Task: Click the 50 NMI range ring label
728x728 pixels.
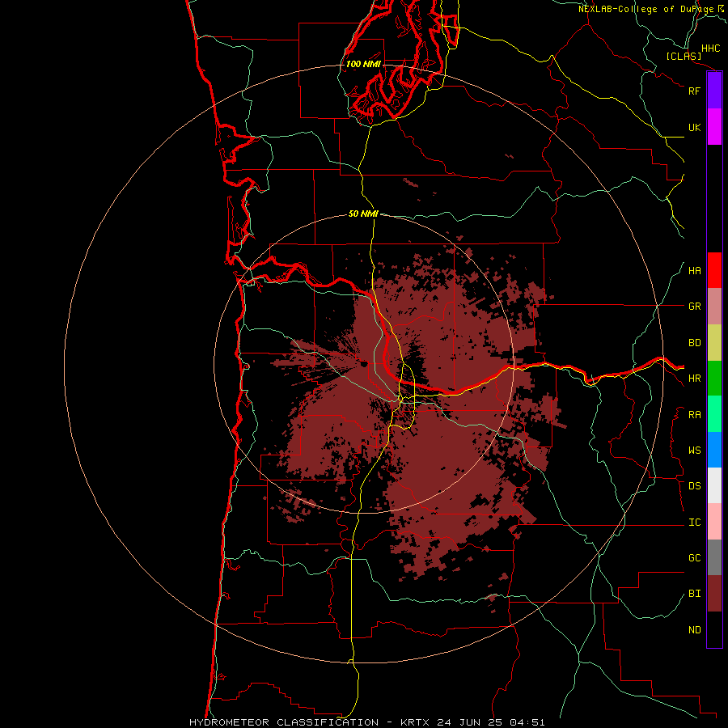Action: [363, 214]
